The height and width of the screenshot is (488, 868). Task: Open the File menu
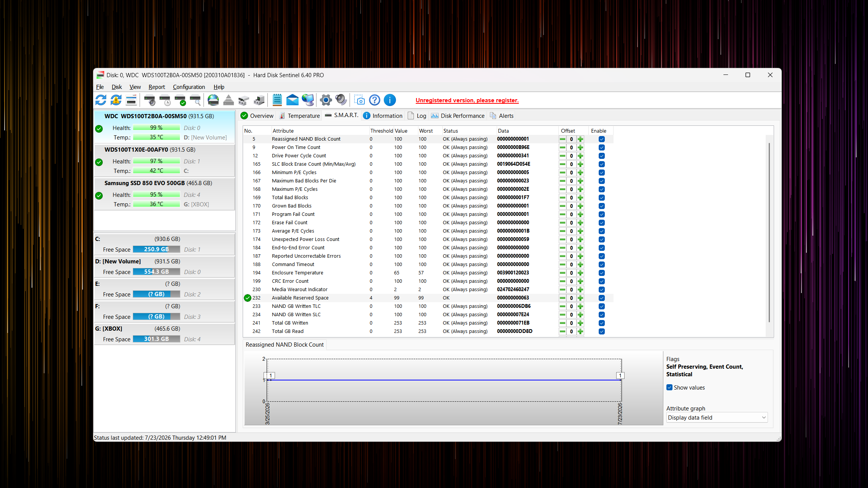[x=100, y=87]
